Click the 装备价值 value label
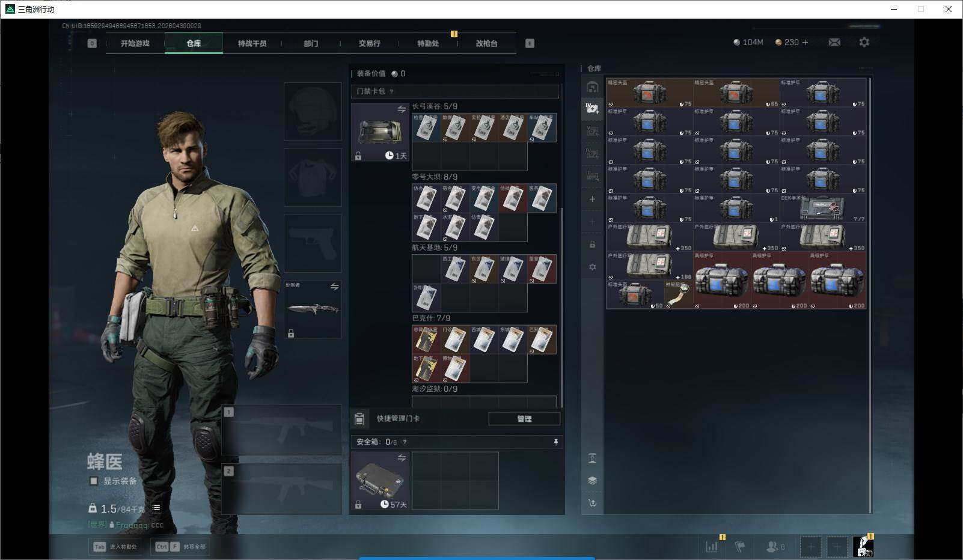 point(371,73)
